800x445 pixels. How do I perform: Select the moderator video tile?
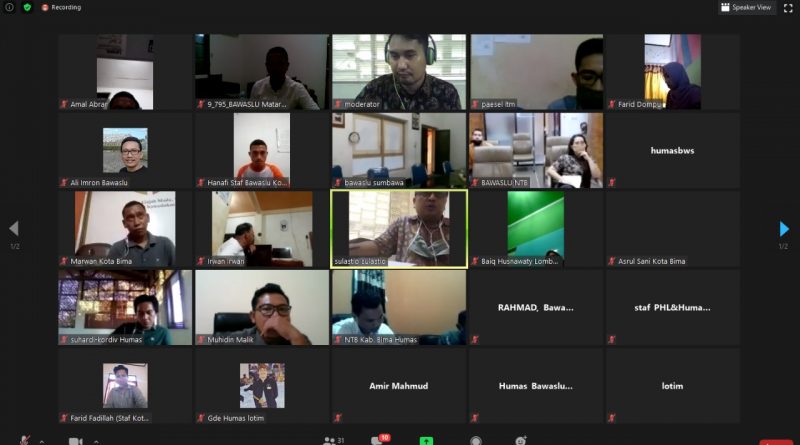(399, 72)
